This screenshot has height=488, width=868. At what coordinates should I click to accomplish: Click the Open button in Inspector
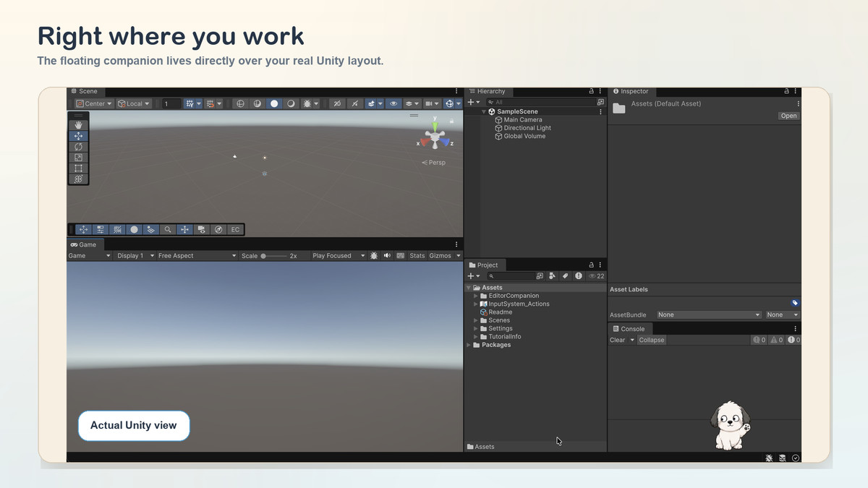click(x=788, y=116)
